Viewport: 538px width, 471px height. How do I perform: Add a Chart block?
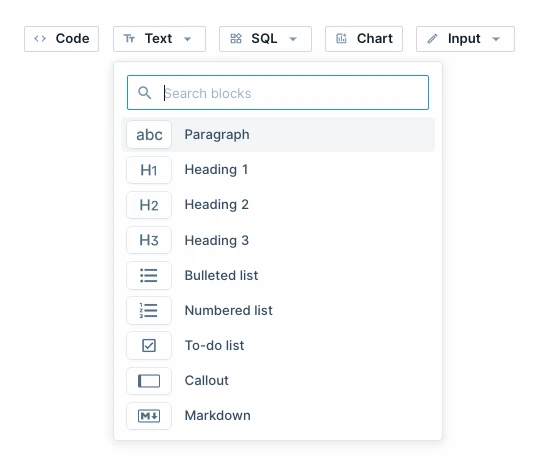click(x=364, y=39)
